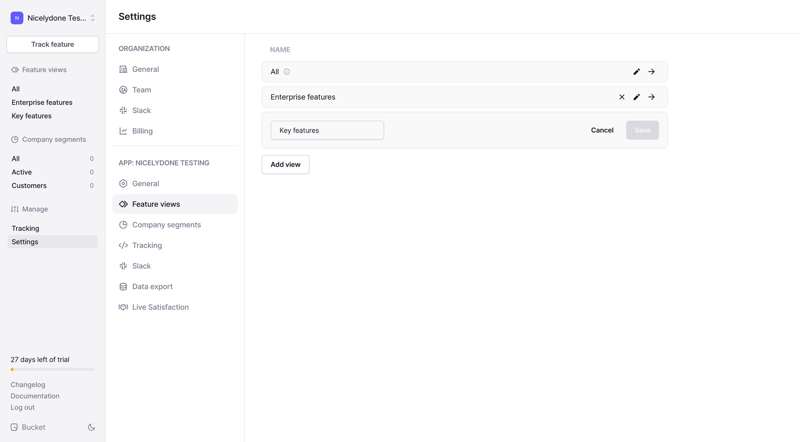
Task: Select All company segment
Action: click(x=53, y=159)
